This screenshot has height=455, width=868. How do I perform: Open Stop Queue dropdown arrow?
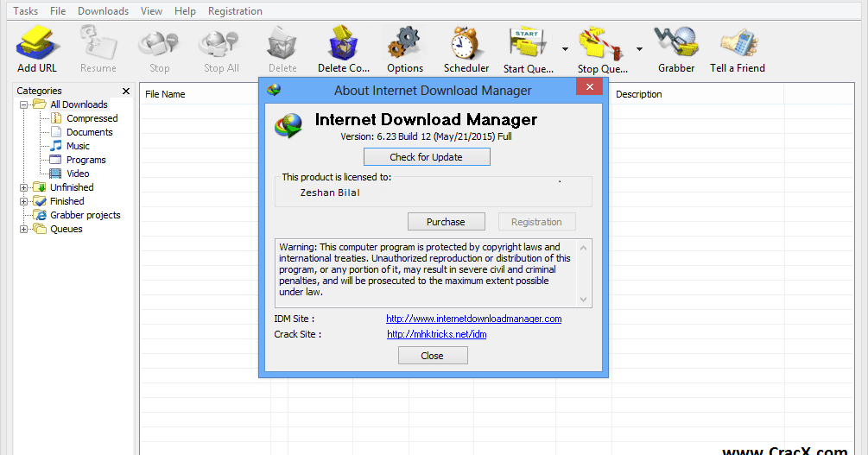[639, 49]
